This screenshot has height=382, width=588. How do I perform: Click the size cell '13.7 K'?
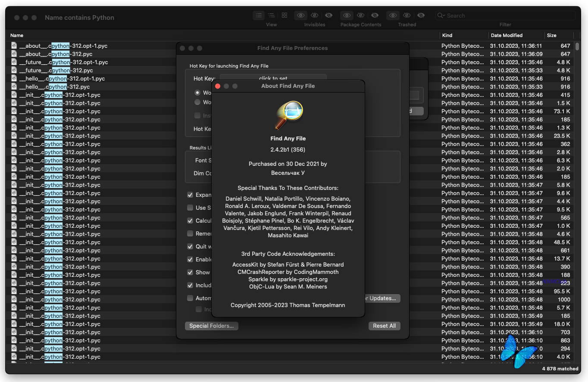click(562, 258)
